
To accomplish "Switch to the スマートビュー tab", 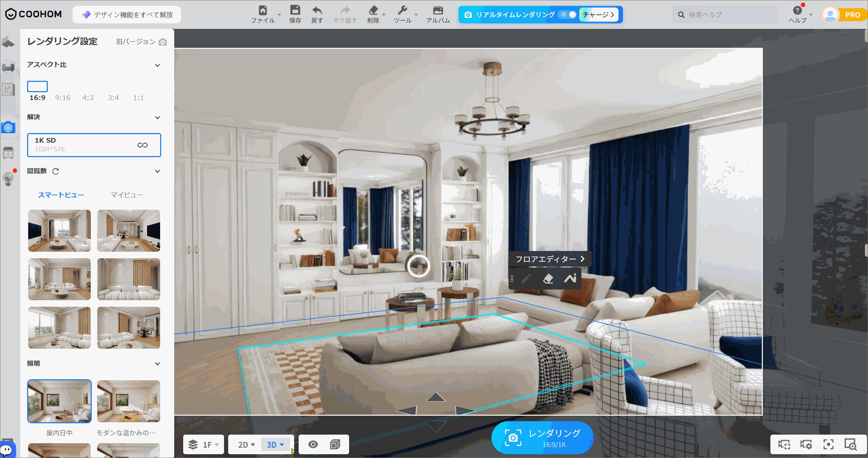I will click(x=61, y=195).
